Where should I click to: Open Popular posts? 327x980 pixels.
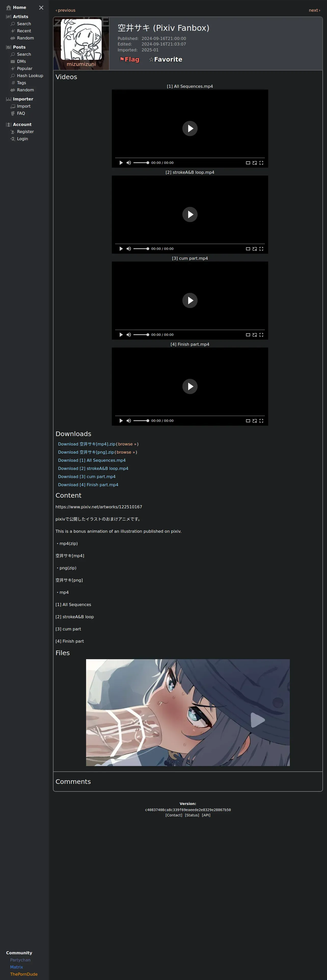[21, 68]
